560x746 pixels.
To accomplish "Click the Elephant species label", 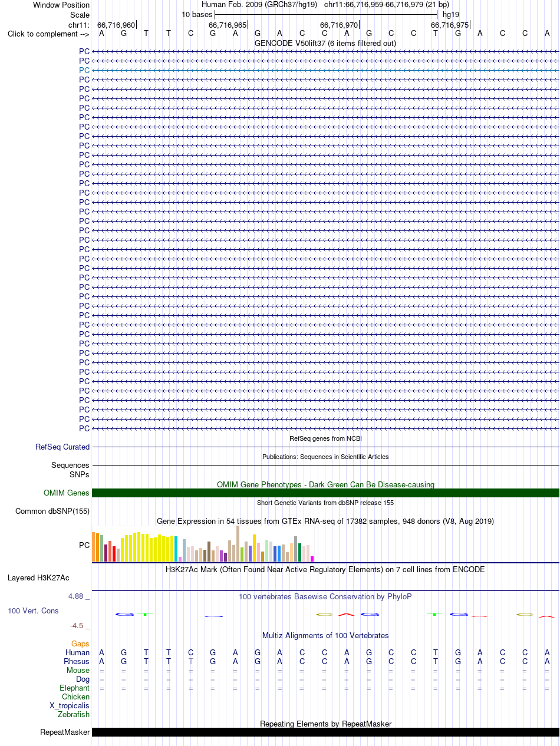I will (74, 688).
